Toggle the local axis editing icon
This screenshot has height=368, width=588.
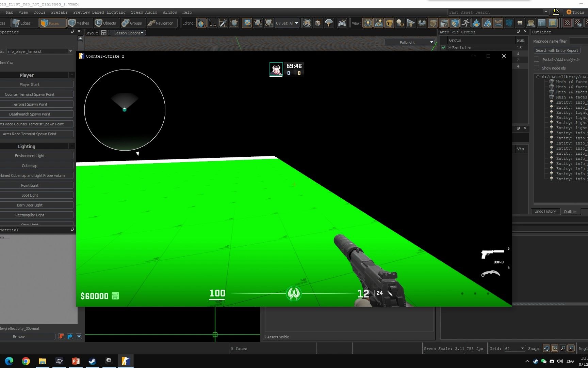coord(212,23)
